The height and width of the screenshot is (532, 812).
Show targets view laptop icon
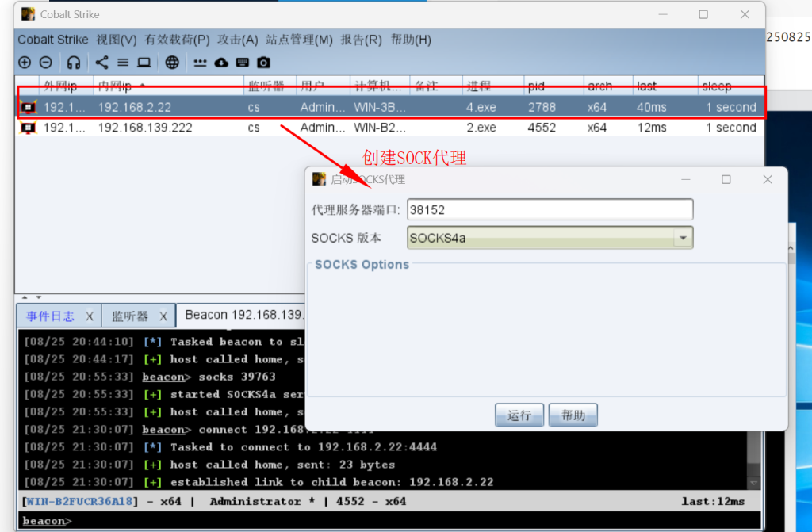(x=144, y=63)
